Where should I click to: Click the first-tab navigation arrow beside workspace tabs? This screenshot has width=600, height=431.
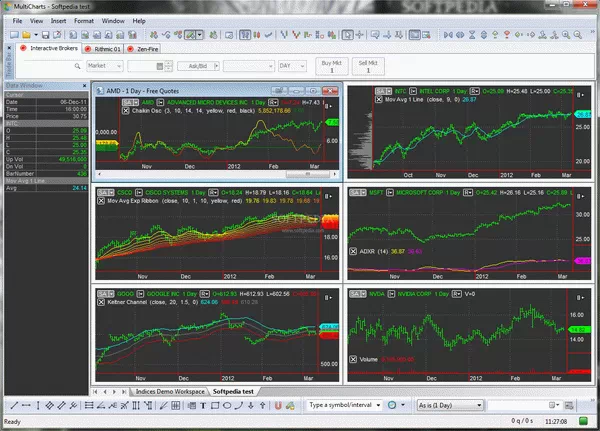(x=95, y=392)
